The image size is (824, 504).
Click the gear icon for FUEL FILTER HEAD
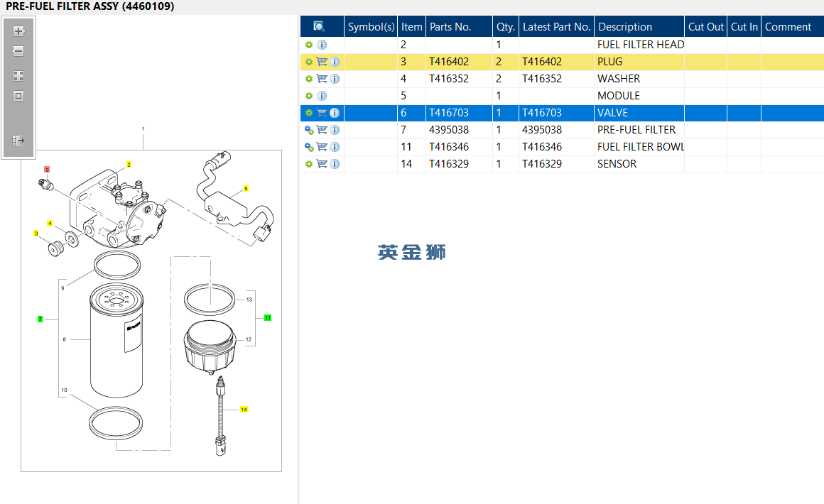tap(309, 45)
